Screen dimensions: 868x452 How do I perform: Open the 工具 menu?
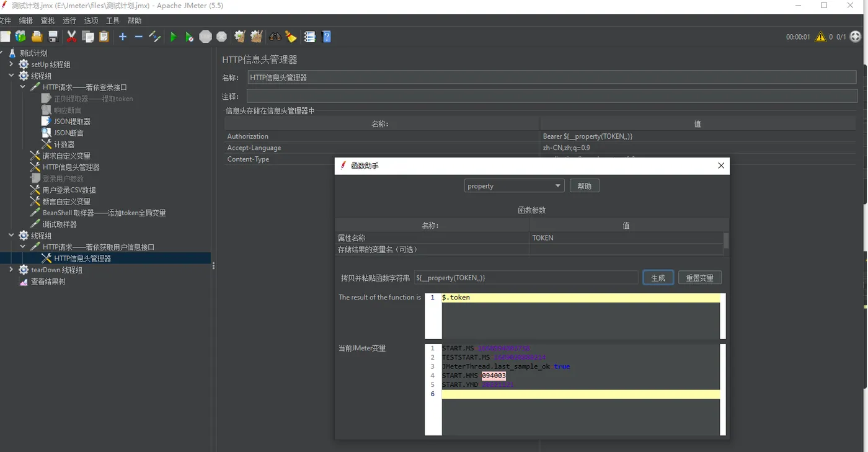point(113,20)
